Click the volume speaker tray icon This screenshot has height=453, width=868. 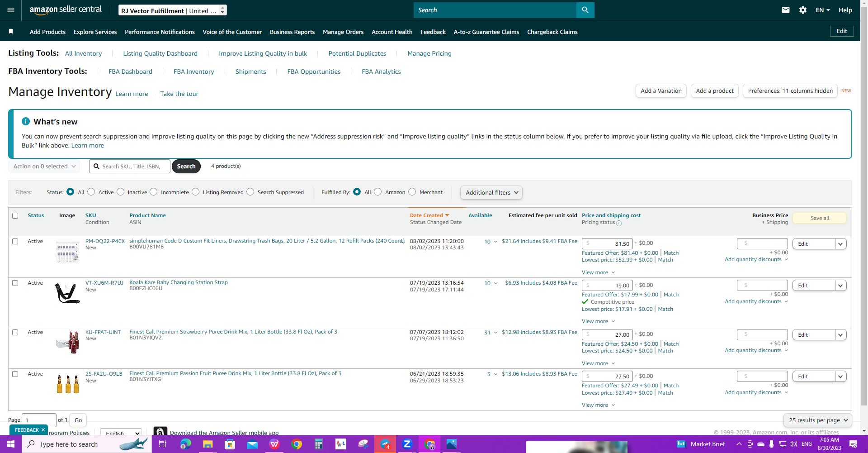pyautogui.click(x=793, y=444)
